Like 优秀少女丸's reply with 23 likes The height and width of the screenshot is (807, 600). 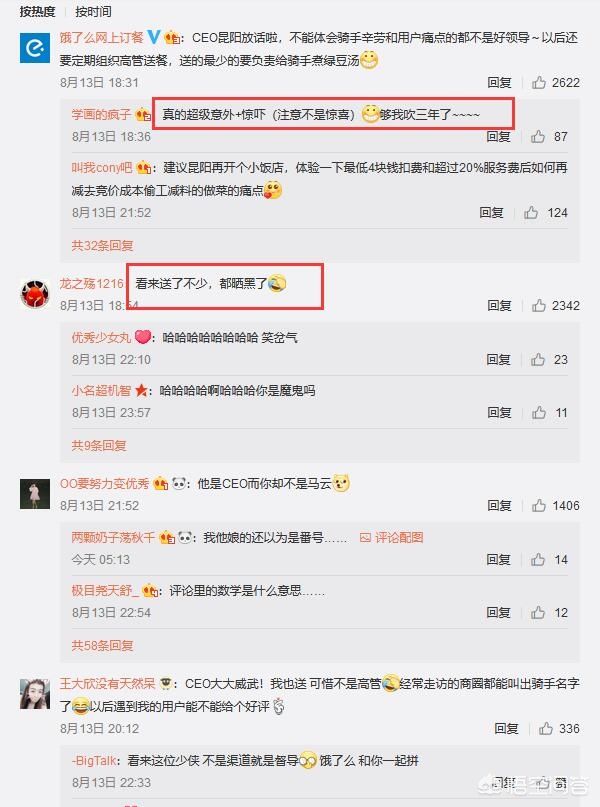[x=538, y=359]
